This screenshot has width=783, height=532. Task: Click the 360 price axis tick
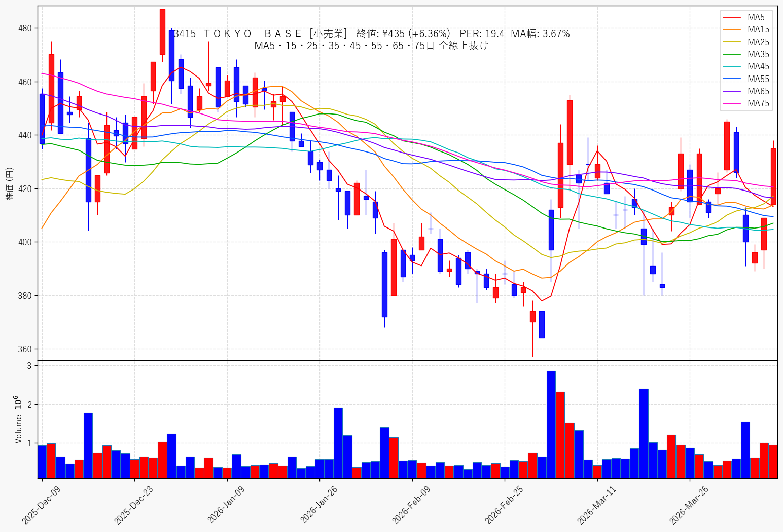[x=25, y=349]
